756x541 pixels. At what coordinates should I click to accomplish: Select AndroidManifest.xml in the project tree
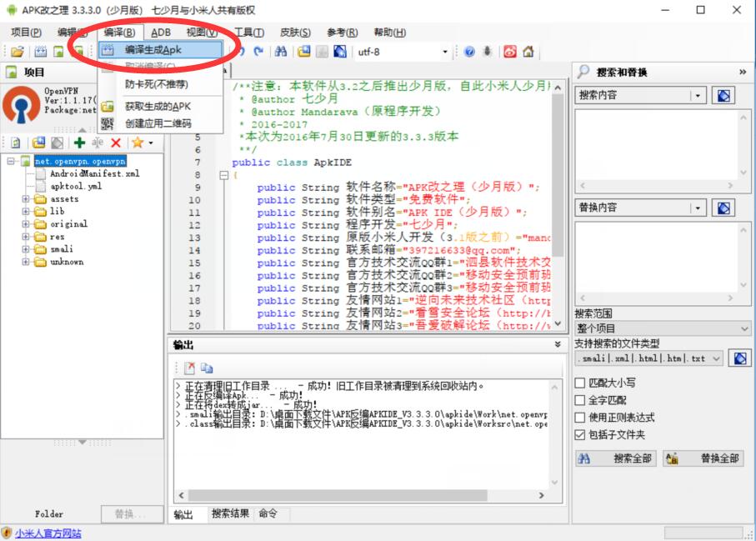pos(94,174)
